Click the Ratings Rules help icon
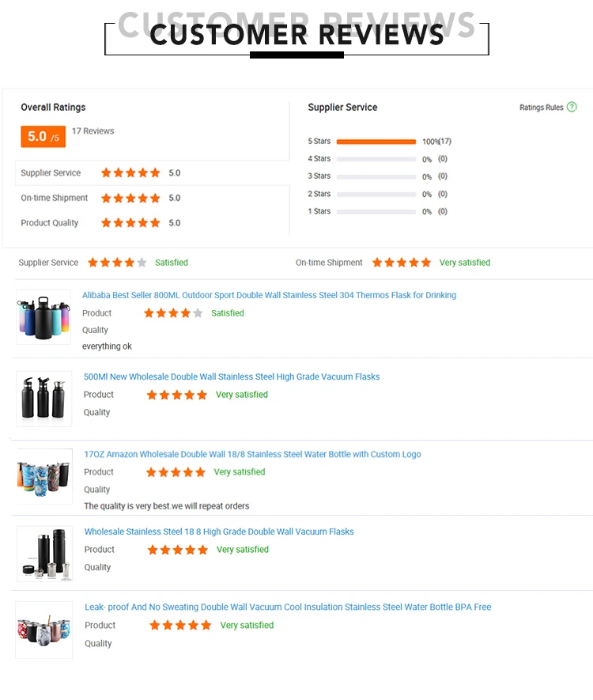This screenshot has height=700, width=593. [572, 107]
